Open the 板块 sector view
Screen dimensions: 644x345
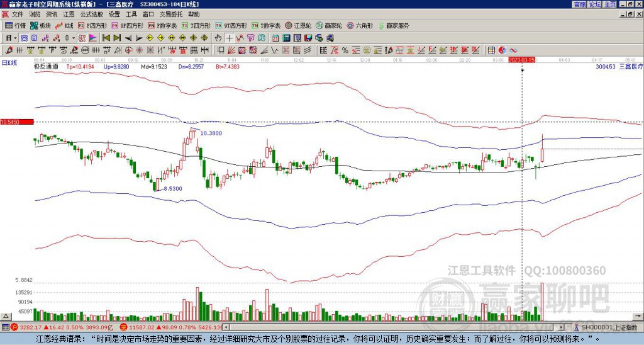(41, 25)
